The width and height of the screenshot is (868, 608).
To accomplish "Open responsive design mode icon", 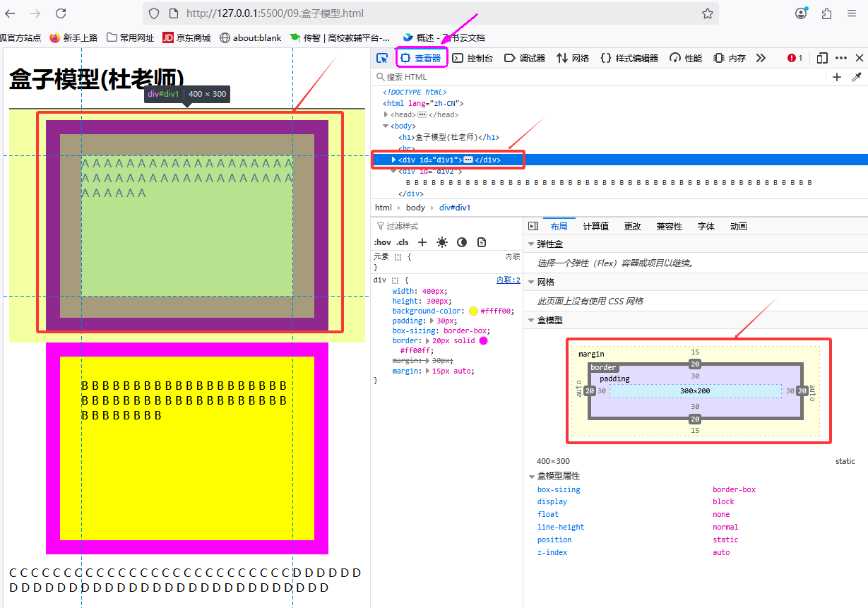I will pyautogui.click(x=822, y=58).
